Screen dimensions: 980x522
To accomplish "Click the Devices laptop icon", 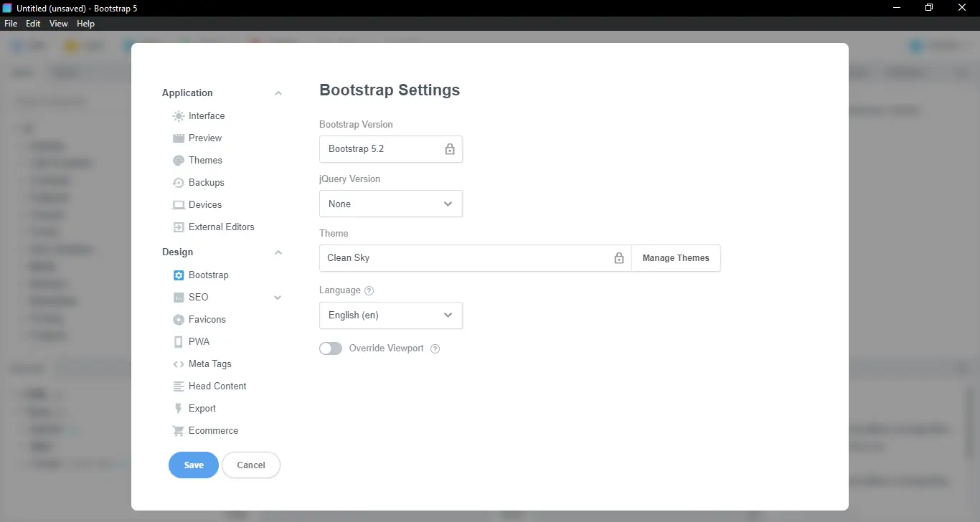I will click(179, 205).
